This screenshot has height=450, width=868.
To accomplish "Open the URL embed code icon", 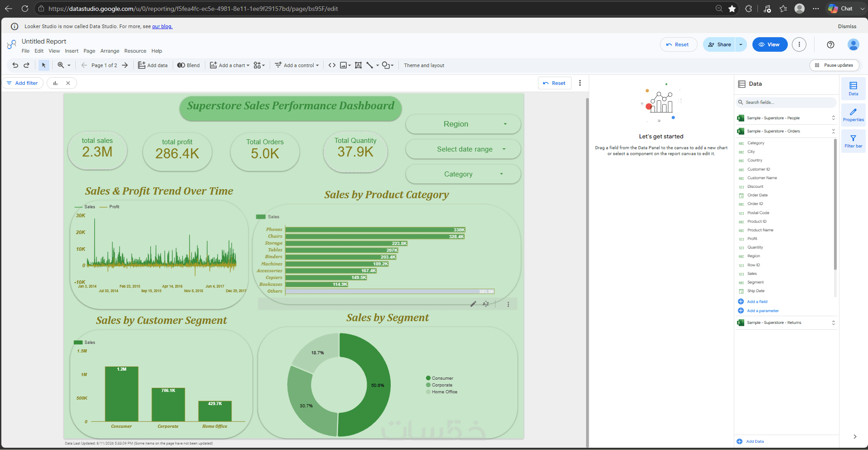I will point(332,65).
